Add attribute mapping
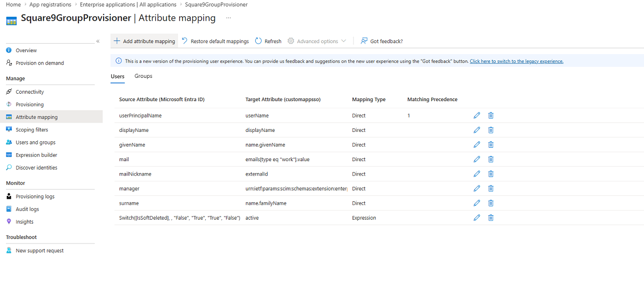 [144, 41]
